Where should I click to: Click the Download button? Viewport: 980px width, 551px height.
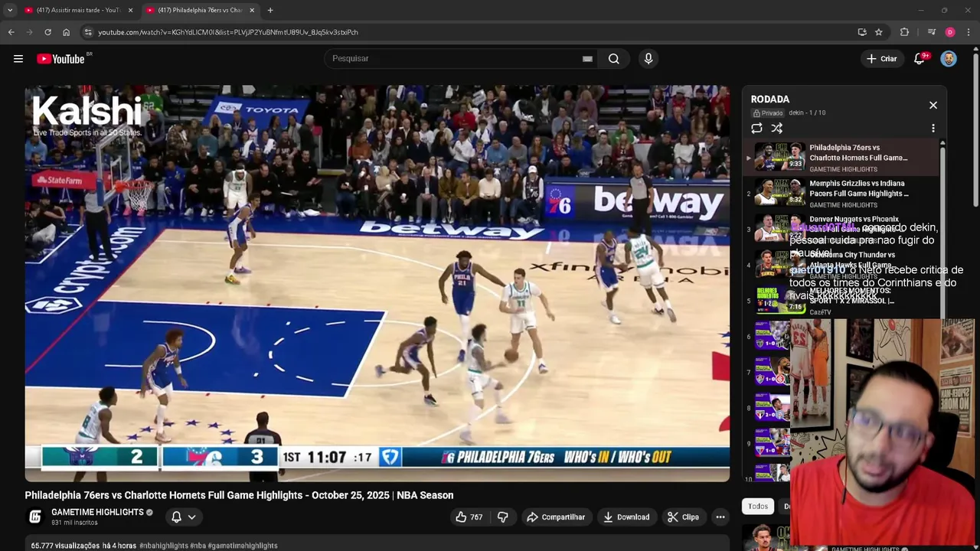click(626, 517)
